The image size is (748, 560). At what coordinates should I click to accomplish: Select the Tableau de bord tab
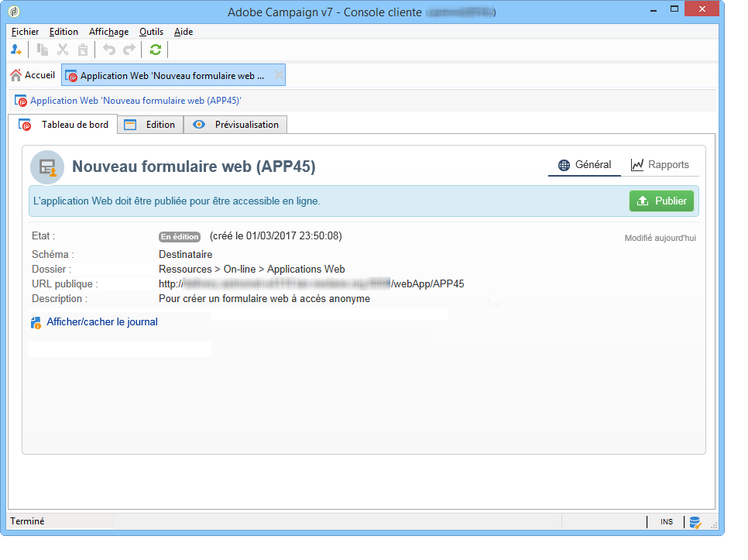(63, 125)
